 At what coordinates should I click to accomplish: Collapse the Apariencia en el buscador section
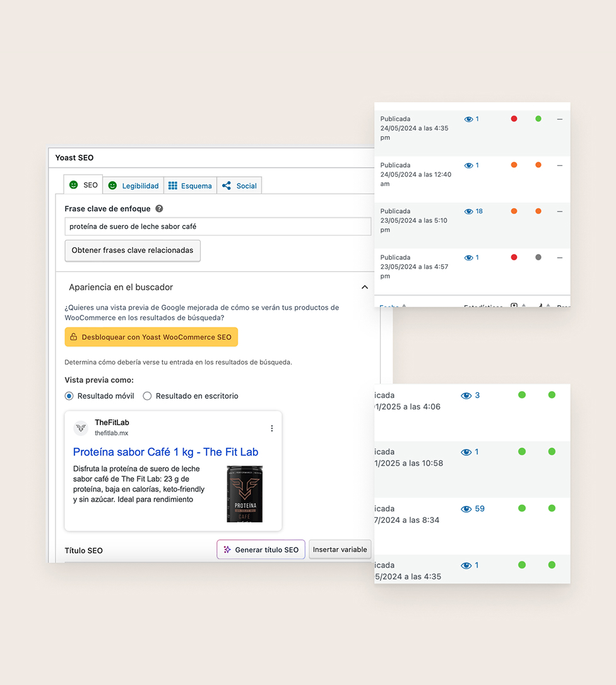tap(364, 287)
